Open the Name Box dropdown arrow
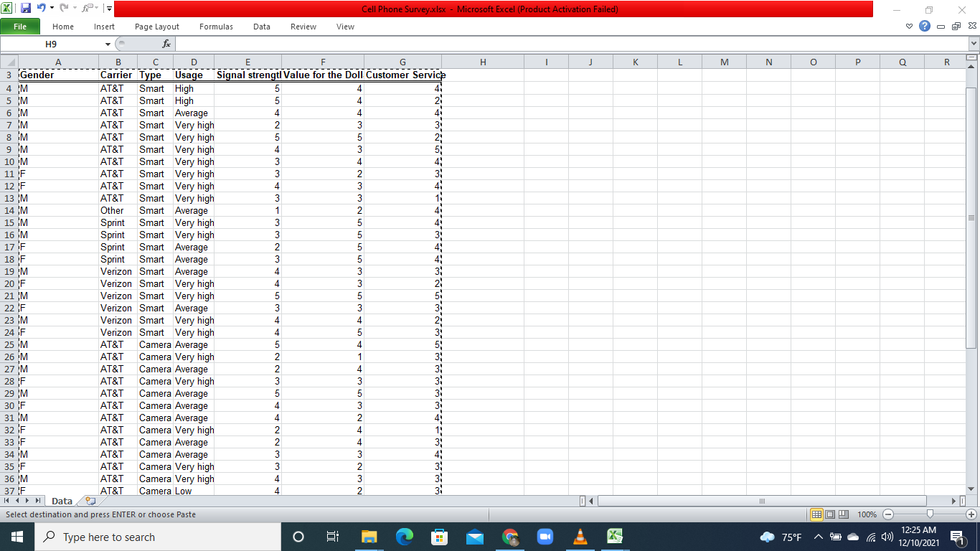Viewport: 980px width, 551px height. pos(108,44)
